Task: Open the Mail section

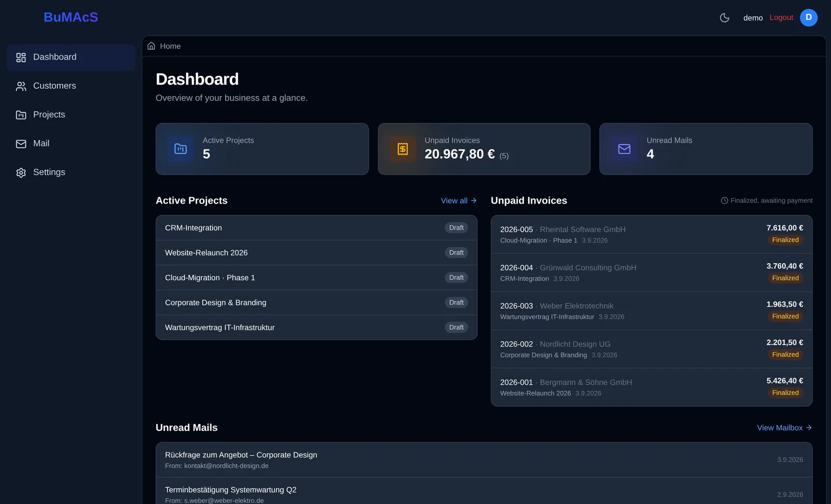Action: [x=71, y=143]
